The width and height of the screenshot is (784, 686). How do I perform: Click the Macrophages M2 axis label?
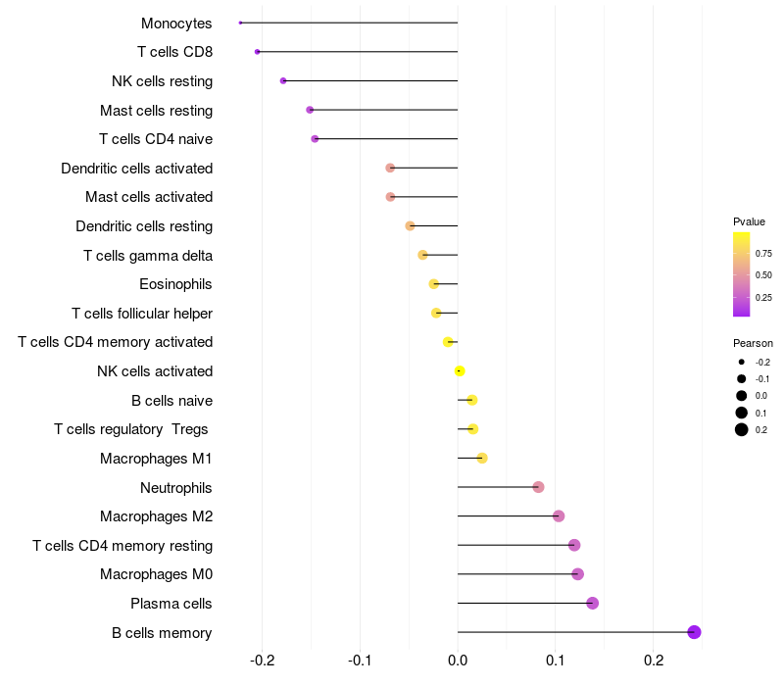tap(156, 516)
